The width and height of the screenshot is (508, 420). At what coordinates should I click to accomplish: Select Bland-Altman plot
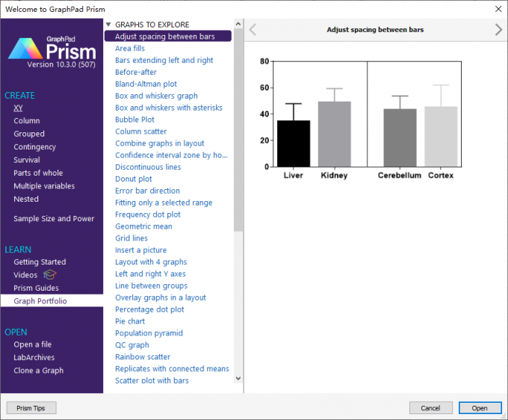tap(146, 84)
